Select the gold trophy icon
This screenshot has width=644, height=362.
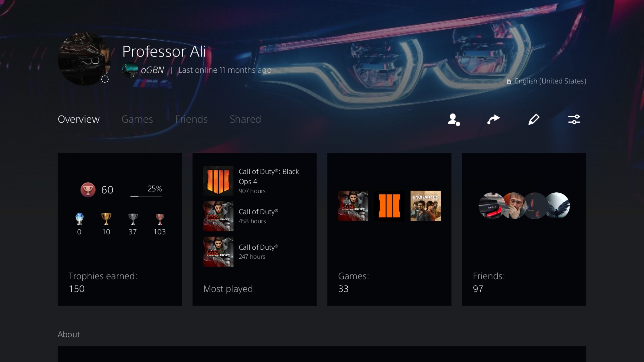point(106,219)
